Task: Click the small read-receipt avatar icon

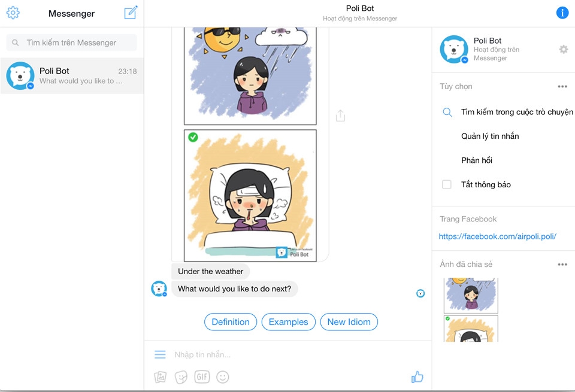Action: [420, 293]
